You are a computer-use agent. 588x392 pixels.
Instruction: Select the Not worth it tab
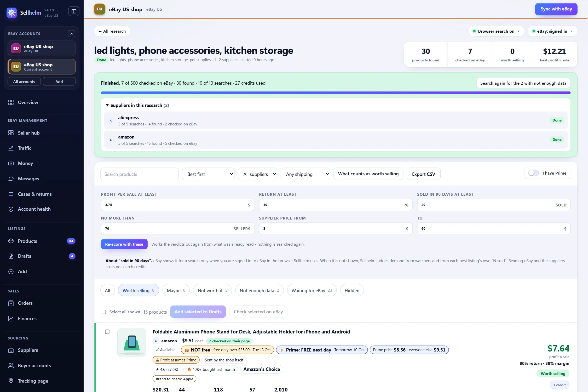pyautogui.click(x=212, y=290)
